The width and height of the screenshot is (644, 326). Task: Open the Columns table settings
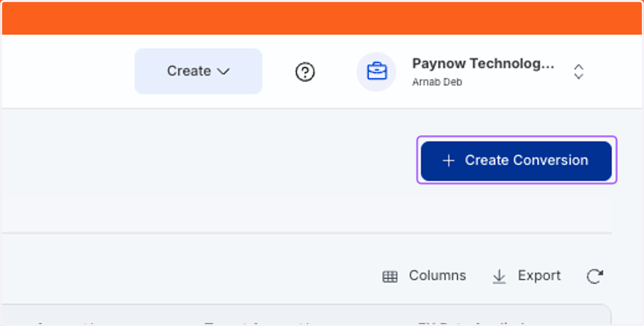pyautogui.click(x=424, y=276)
